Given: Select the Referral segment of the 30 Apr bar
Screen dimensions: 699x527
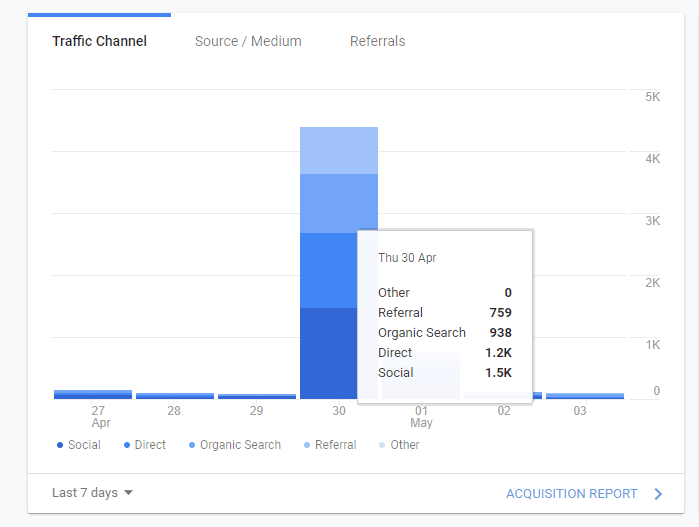Looking at the screenshot, I should tap(339, 150).
